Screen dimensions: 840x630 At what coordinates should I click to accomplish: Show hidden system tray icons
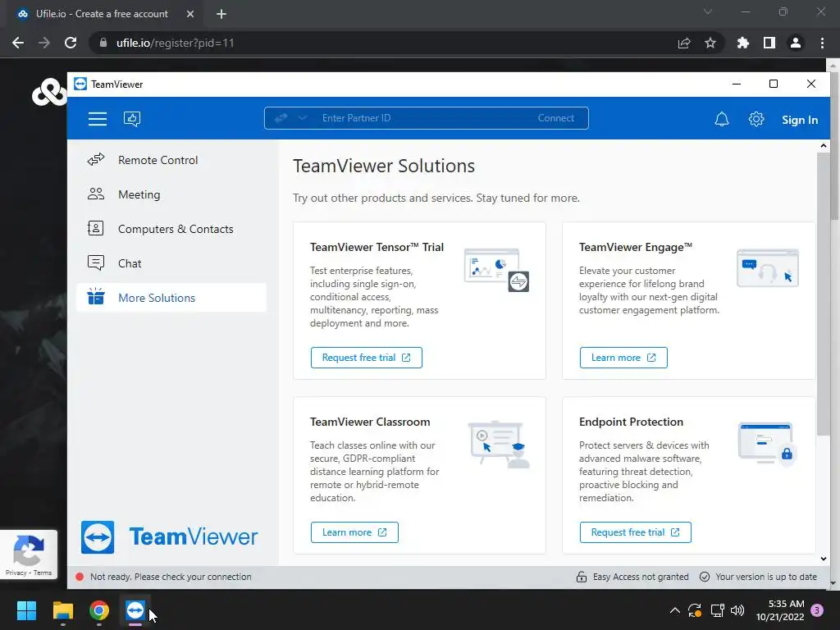coord(675,610)
